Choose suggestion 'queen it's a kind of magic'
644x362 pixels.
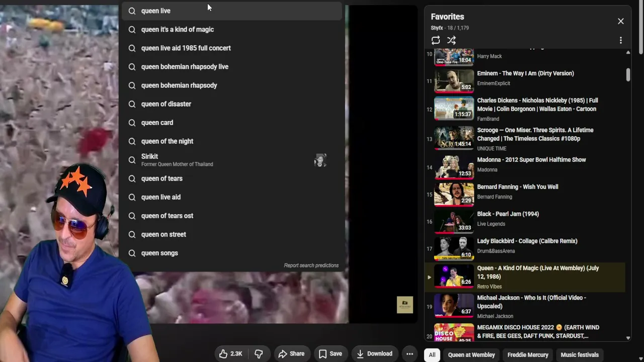point(232,29)
